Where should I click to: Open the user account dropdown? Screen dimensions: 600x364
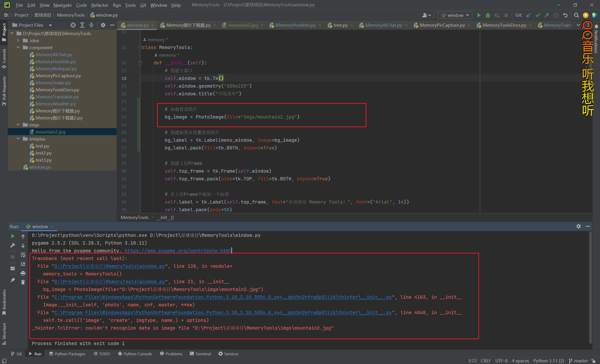(426, 15)
